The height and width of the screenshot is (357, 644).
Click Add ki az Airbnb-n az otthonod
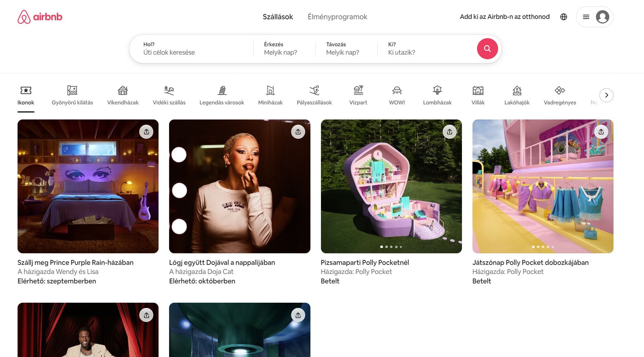click(504, 17)
